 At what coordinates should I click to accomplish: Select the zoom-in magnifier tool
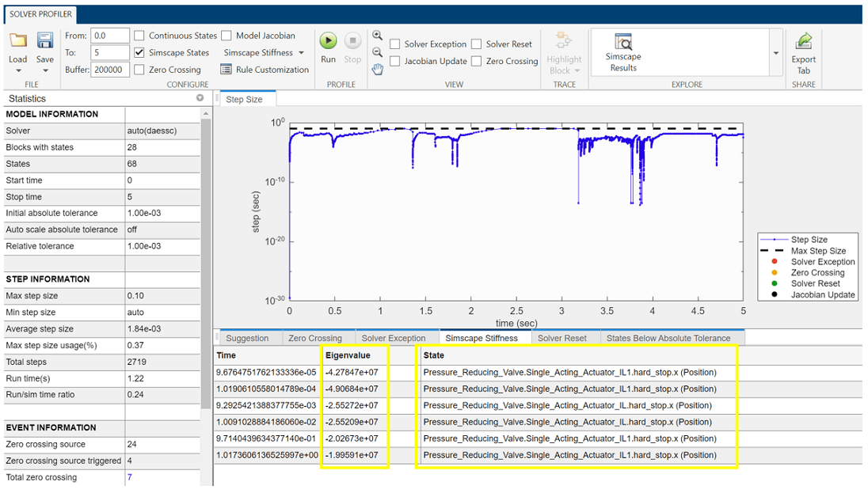378,35
